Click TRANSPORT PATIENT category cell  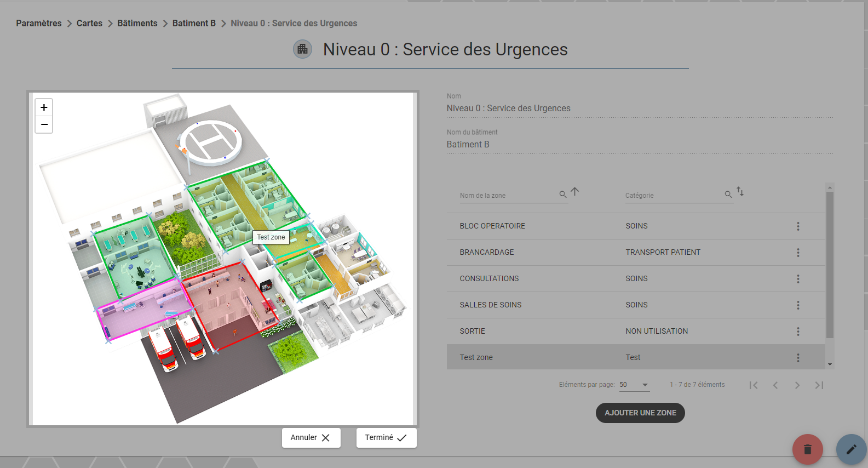pyautogui.click(x=663, y=252)
